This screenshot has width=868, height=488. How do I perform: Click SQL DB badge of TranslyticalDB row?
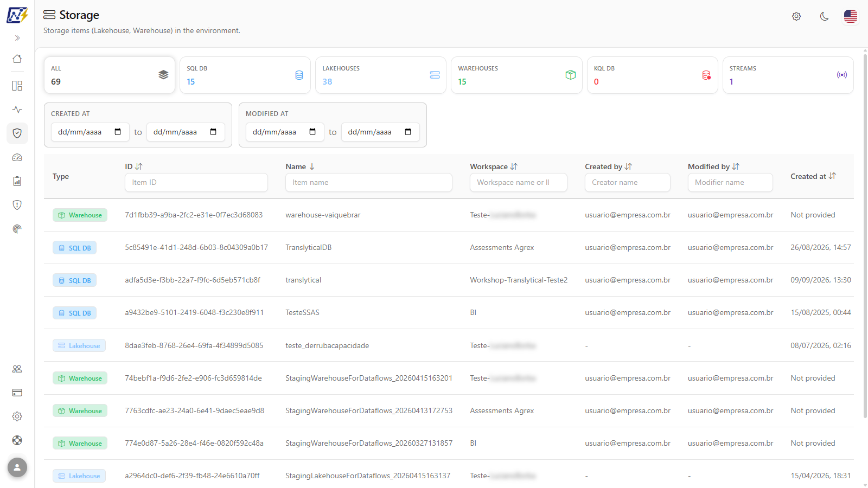[74, 248]
